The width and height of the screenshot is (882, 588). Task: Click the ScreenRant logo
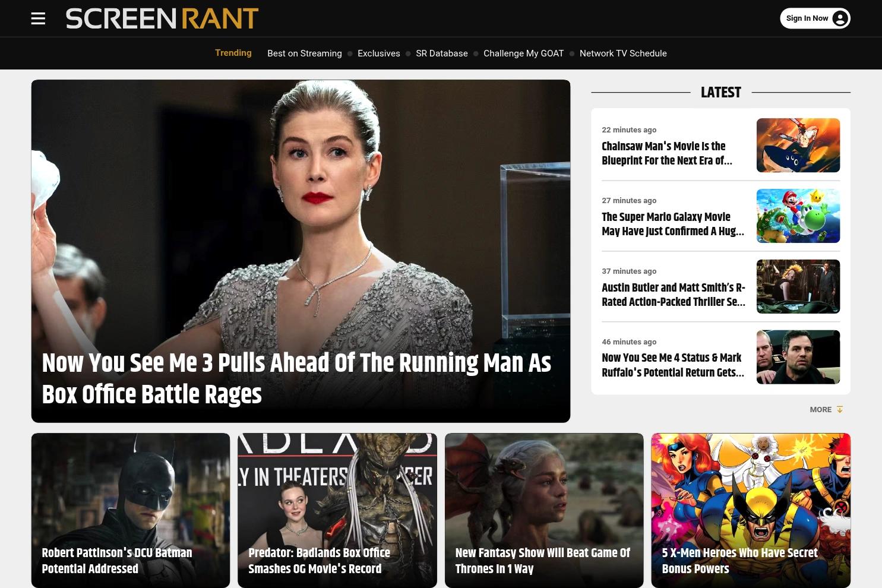tap(162, 18)
